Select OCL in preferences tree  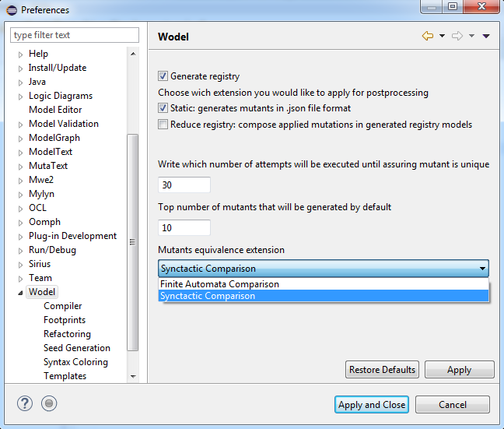[x=37, y=208]
